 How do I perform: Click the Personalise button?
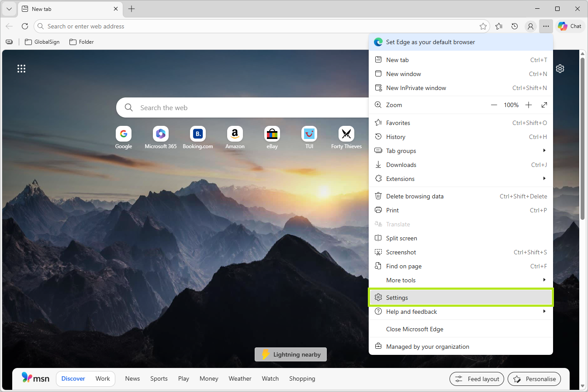coord(534,379)
